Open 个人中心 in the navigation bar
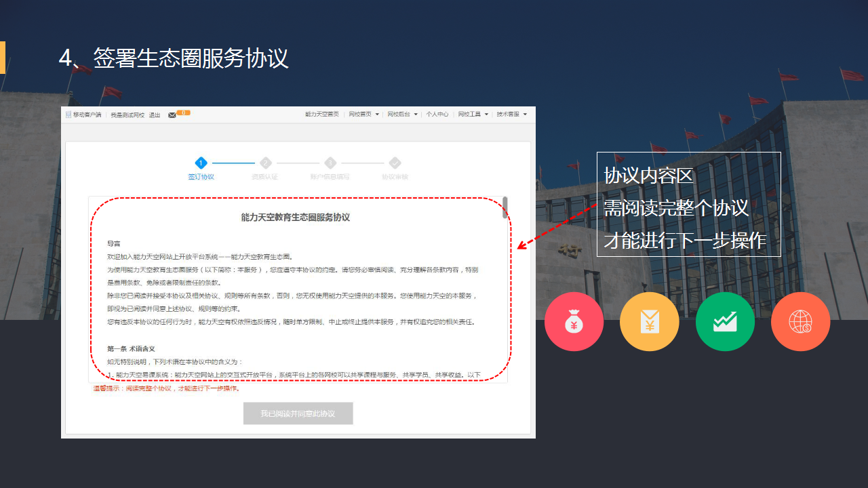The height and width of the screenshot is (488, 868). pyautogui.click(x=437, y=115)
